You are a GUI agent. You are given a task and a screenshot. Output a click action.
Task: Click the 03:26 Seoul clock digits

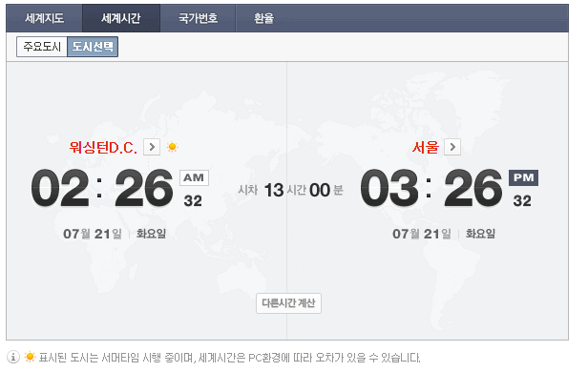pos(431,188)
